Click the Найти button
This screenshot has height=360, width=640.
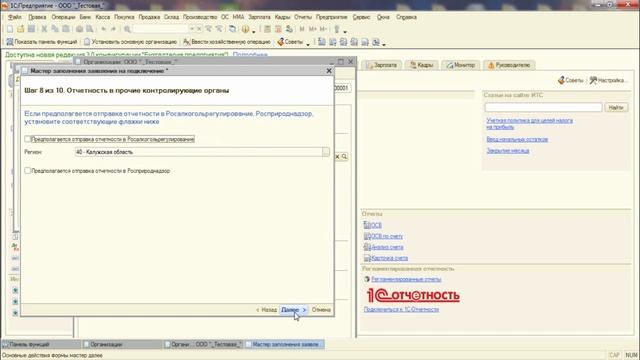point(616,107)
